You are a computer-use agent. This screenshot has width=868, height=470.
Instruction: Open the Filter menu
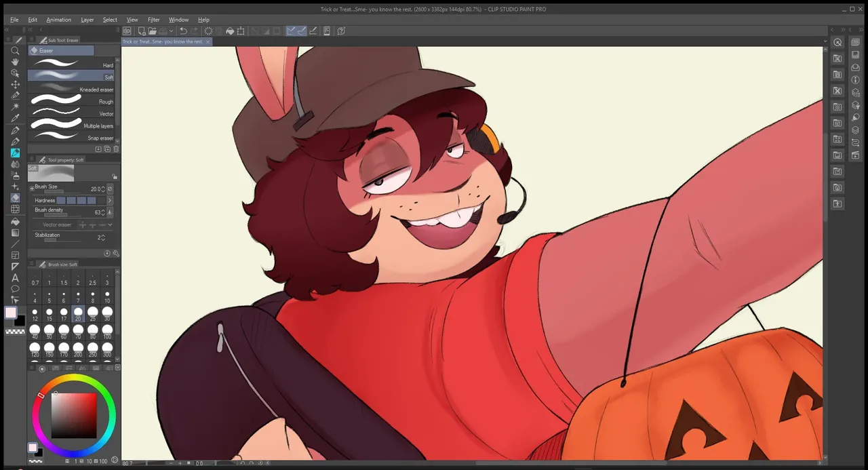pyautogui.click(x=153, y=20)
